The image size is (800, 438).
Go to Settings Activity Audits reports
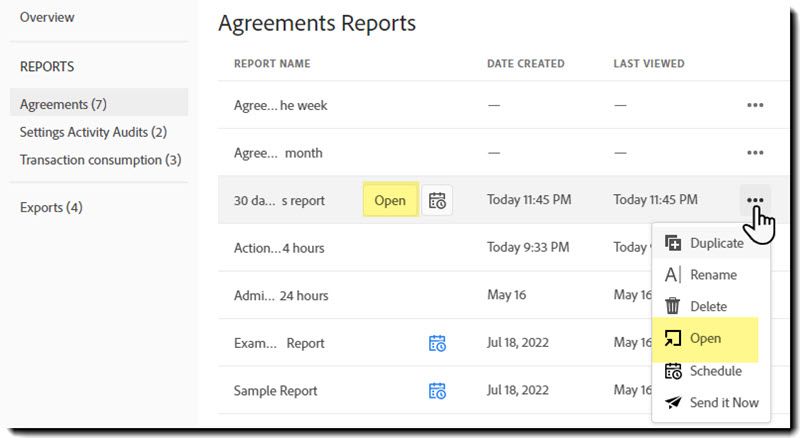coord(93,132)
